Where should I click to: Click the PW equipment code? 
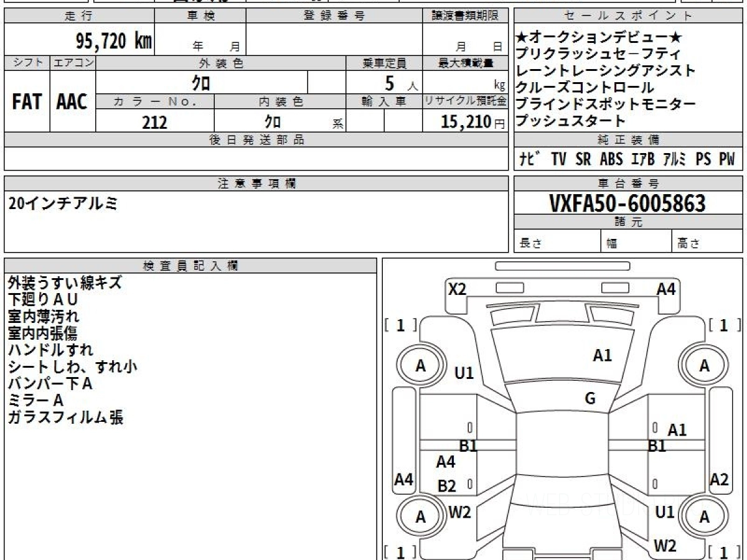point(727,159)
